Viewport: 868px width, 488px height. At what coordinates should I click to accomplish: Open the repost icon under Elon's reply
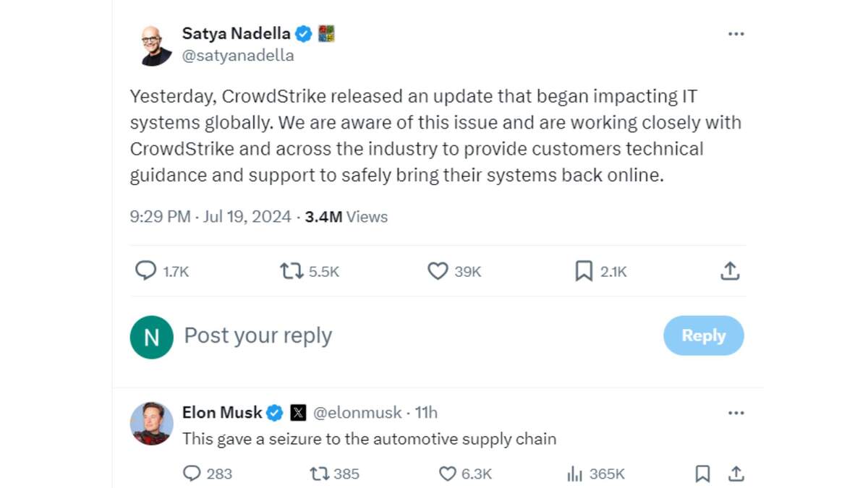pos(316,474)
